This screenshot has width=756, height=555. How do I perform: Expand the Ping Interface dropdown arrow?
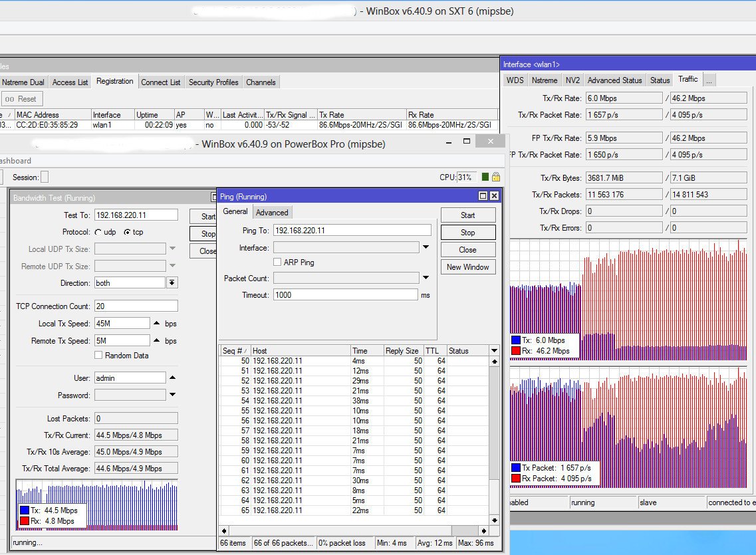coord(426,247)
